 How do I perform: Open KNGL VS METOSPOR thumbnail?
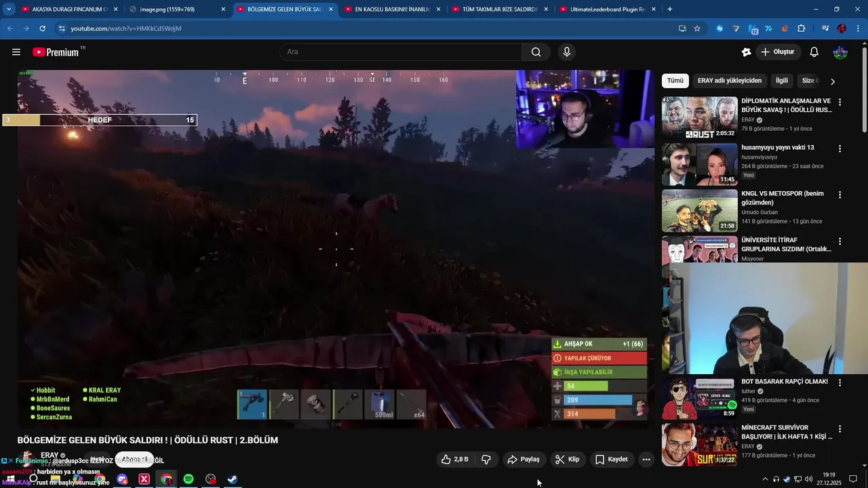pyautogui.click(x=700, y=210)
